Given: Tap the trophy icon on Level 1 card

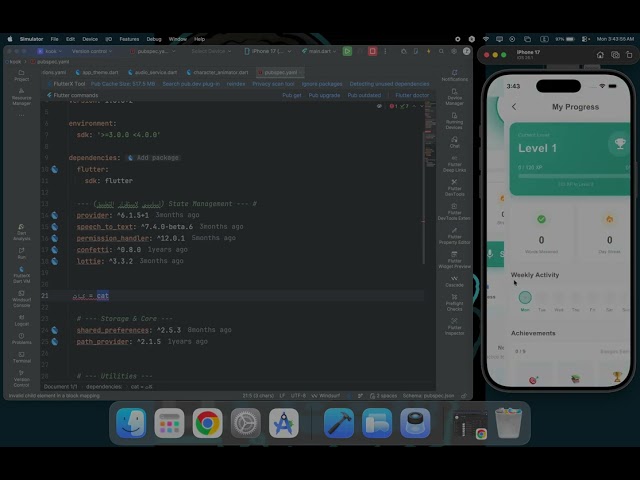Looking at the screenshot, I should (x=620, y=143).
